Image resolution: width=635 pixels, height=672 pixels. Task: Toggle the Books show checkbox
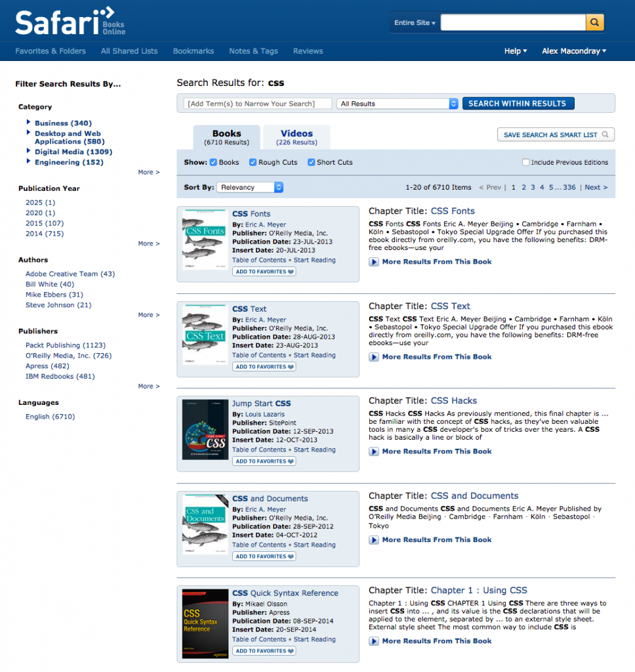click(213, 162)
